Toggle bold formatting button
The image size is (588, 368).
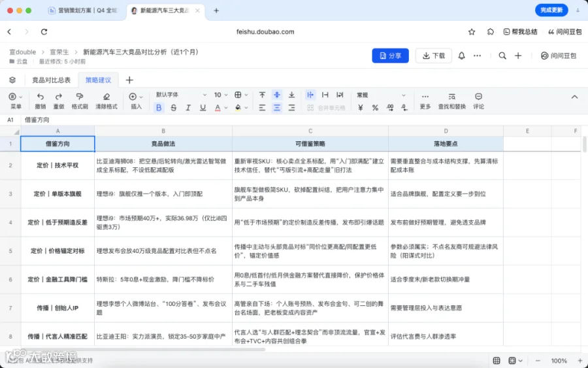[159, 108]
